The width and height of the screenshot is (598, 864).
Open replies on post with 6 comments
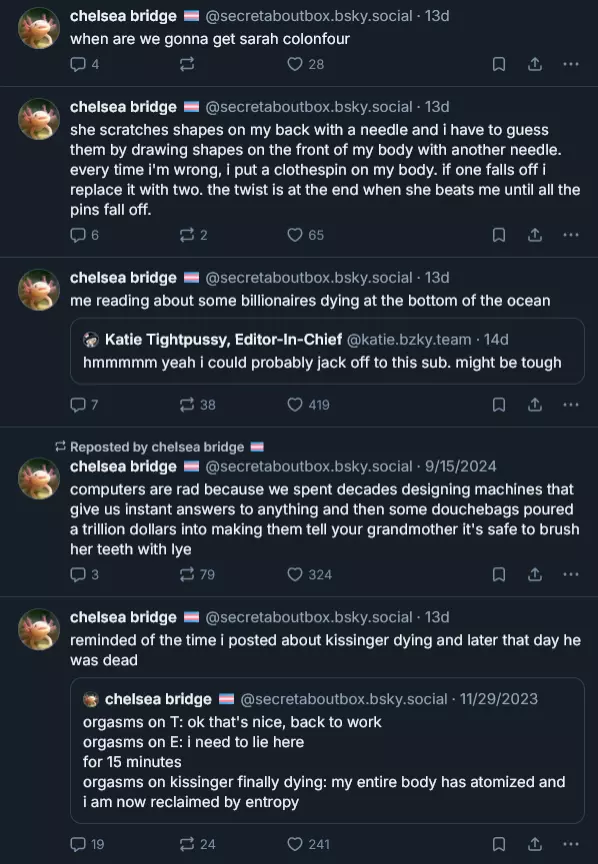84,235
